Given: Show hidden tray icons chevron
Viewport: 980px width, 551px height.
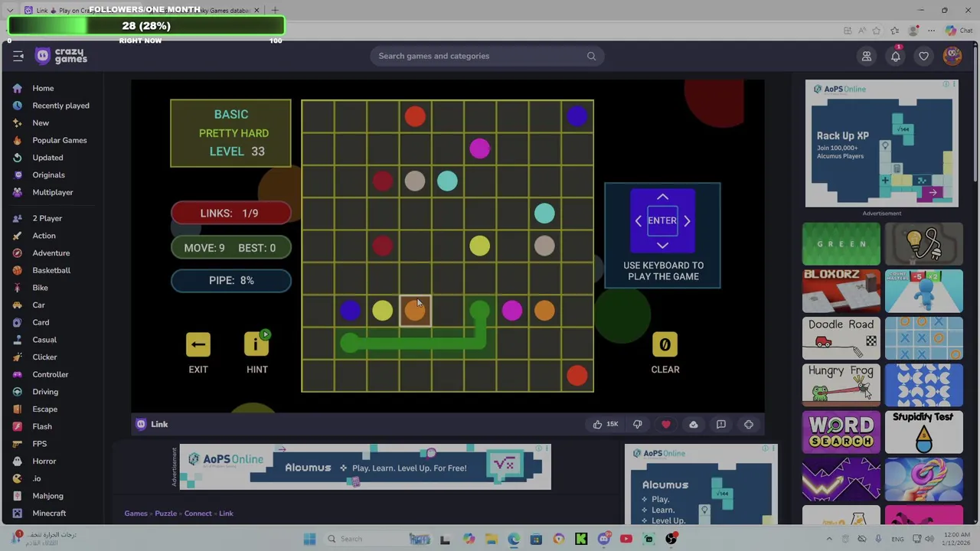Looking at the screenshot, I should click(x=829, y=539).
